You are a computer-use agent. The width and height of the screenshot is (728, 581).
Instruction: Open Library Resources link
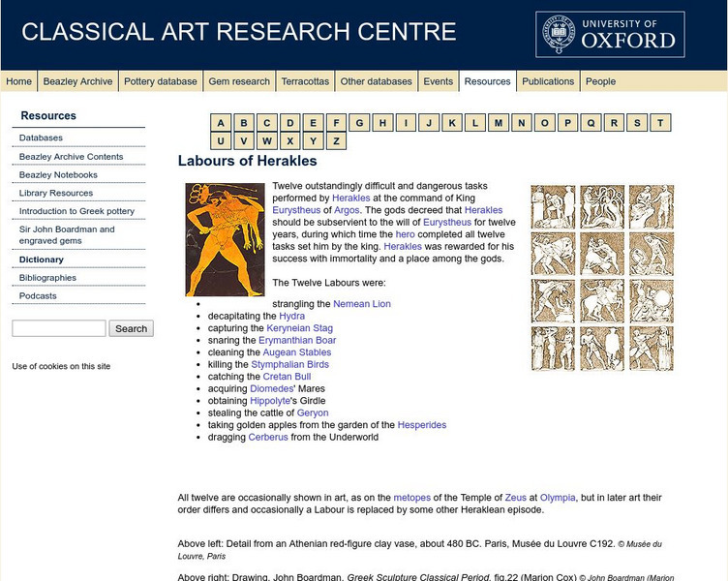pyautogui.click(x=56, y=193)
